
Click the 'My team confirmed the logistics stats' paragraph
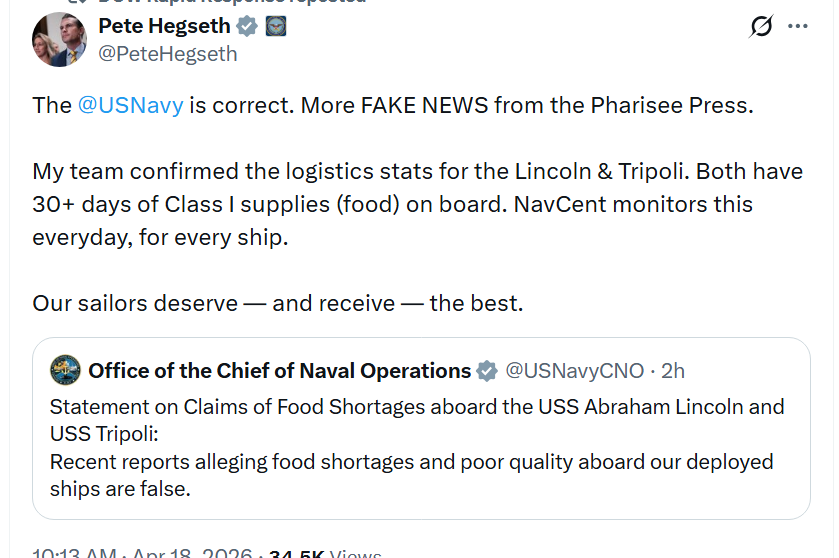[x=417, y=204]
